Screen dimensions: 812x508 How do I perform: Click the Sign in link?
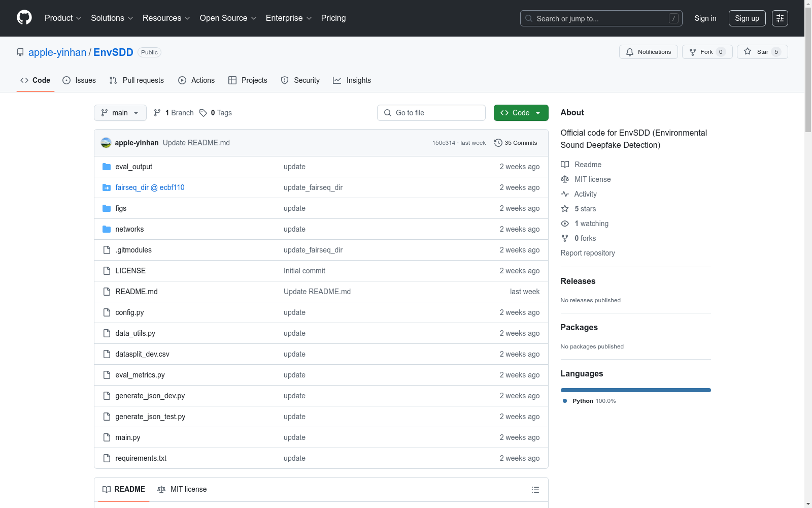click(x=705, y=18)
